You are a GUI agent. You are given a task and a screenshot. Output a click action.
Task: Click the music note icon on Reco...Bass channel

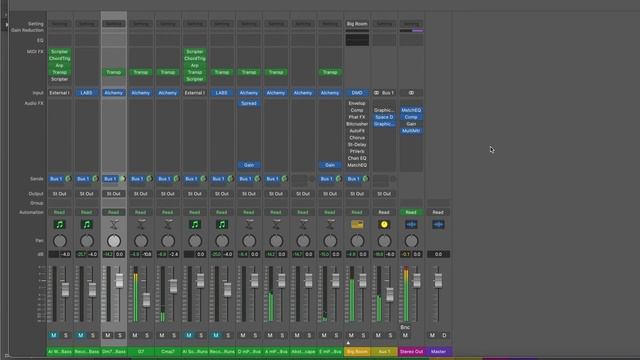pyautogui.click(x=87, y=224)
